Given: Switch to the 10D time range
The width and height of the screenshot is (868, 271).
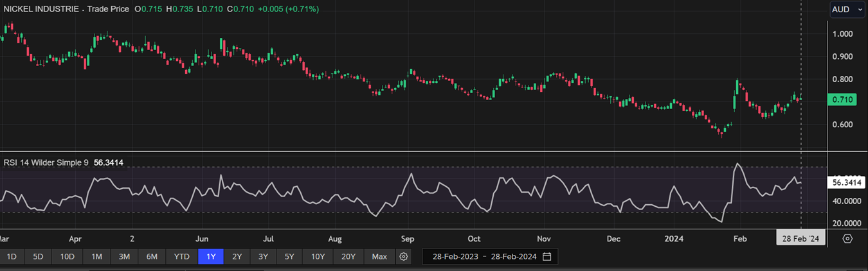Looking at the screenshot, I should [x=67, y=257].
